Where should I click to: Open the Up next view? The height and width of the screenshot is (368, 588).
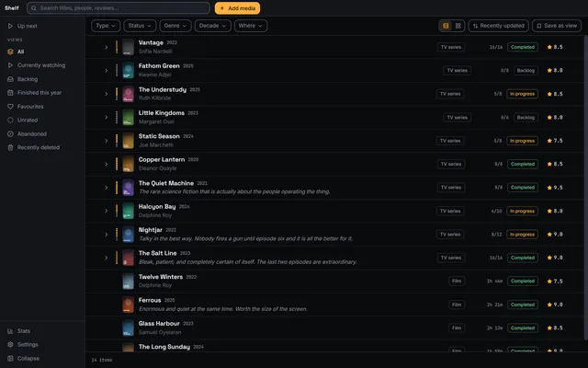click(42, 26)
